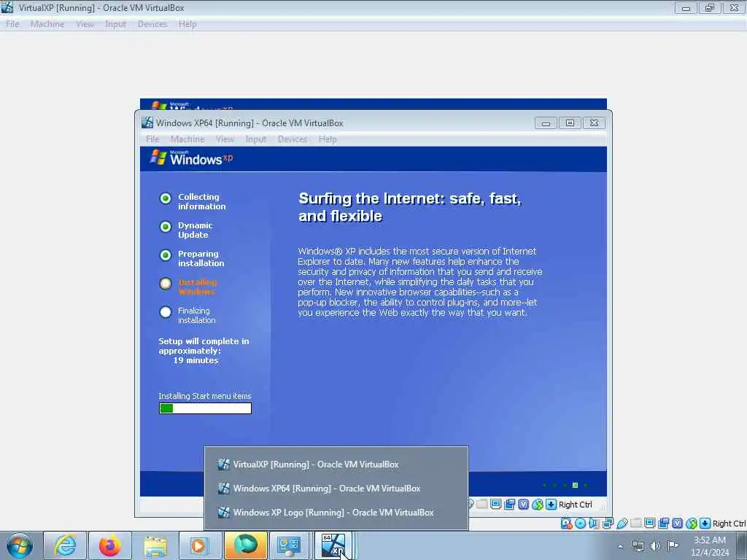
Task: Click audio indicator in VirtualXP status bar
Action: 594,524
